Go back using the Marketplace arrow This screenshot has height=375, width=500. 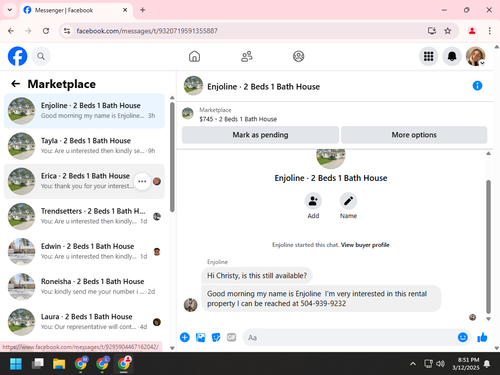[x=15, y=84]
